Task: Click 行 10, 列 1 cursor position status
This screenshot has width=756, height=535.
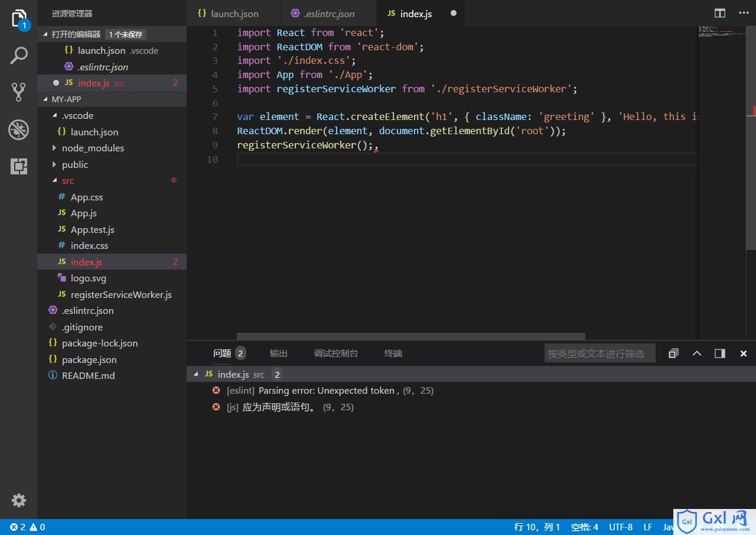Action: tap(537, 527)
